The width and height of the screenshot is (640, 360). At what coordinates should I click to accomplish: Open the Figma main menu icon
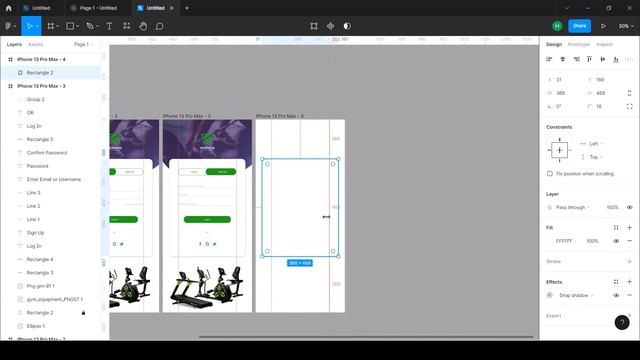pyautogui.click(x=8, y=26)
